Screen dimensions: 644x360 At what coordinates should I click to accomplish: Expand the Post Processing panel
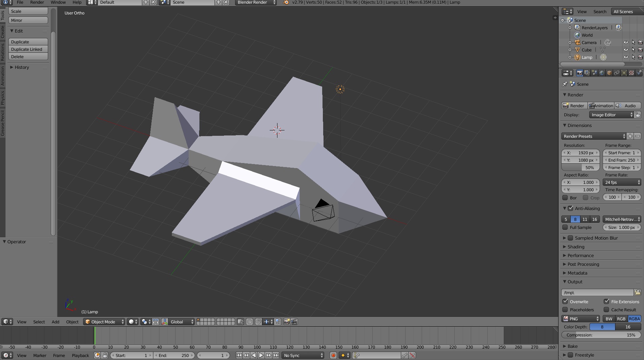[583, 264]
